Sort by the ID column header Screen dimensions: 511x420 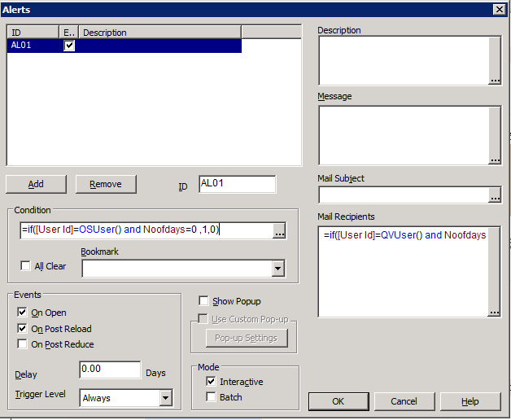click(33, 33)
